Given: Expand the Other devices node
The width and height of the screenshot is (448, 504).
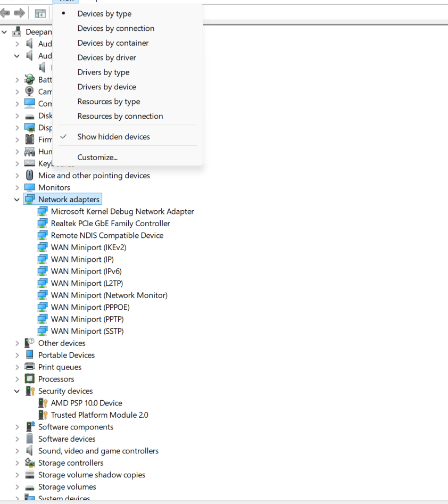Looking at the screenshot, I should [x=17, y=343].
